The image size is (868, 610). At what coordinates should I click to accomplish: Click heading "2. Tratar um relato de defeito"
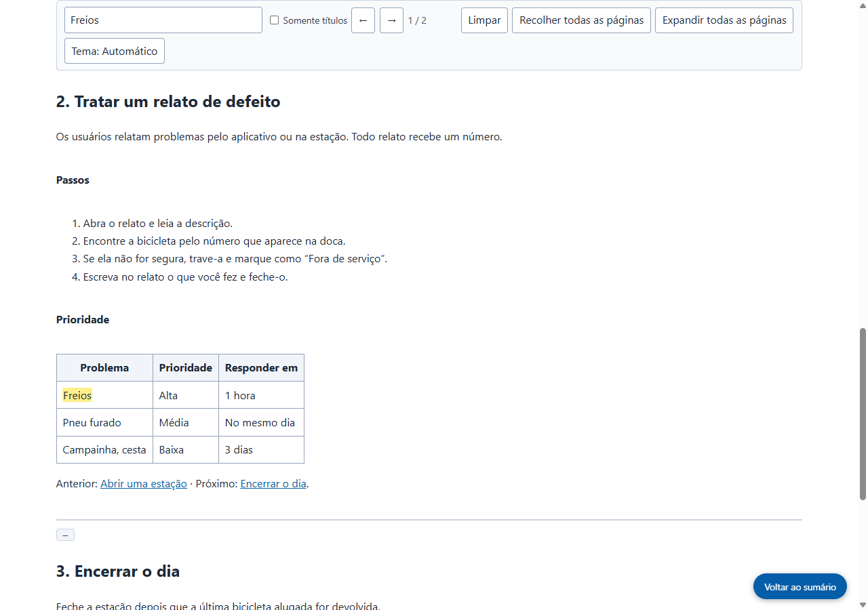pyautogui.click(x=168, y=102)
